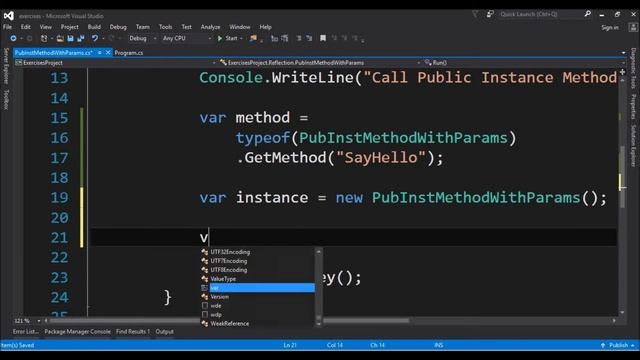Click the feedback icon beside Quick Launch
Screen dimensions: 640x360
490,14
